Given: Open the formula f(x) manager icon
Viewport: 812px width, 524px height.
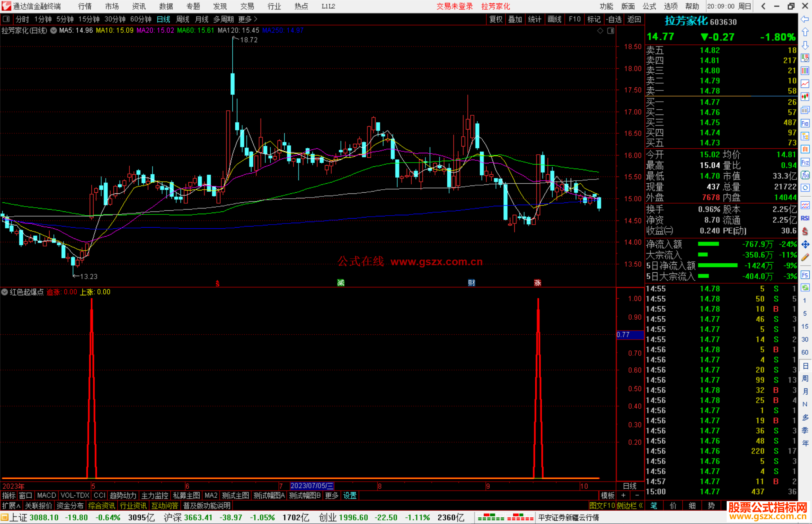Looking at the screenshot, I should (805, 175).
